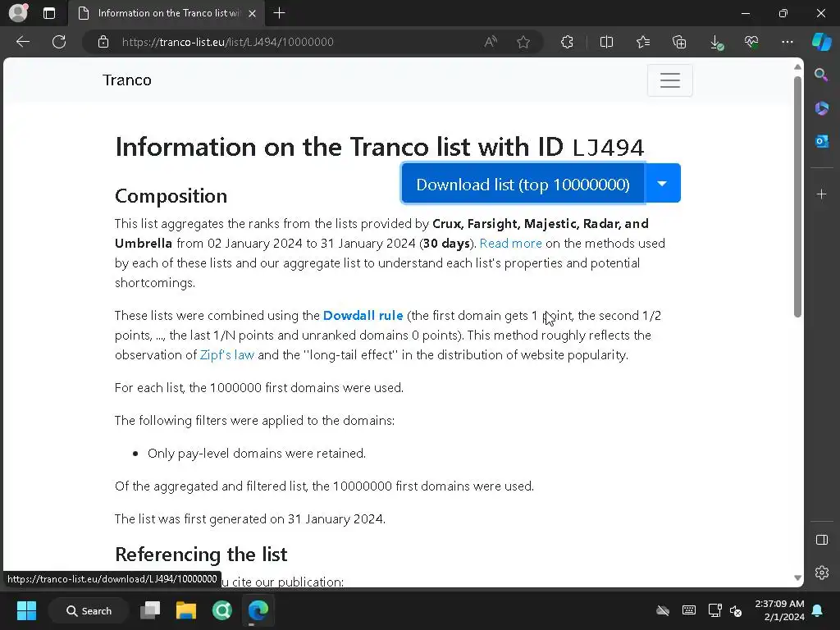Go back to the previous page
The width and height of the screenshot is (840, 630).
22,42
